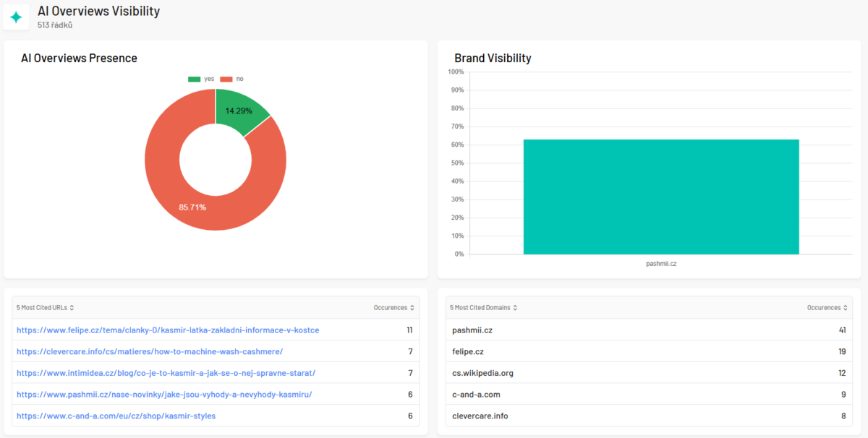Open the pashmii.cz nase-novinky link
Screen dimensions: 868x438
(x=164, y=395)
